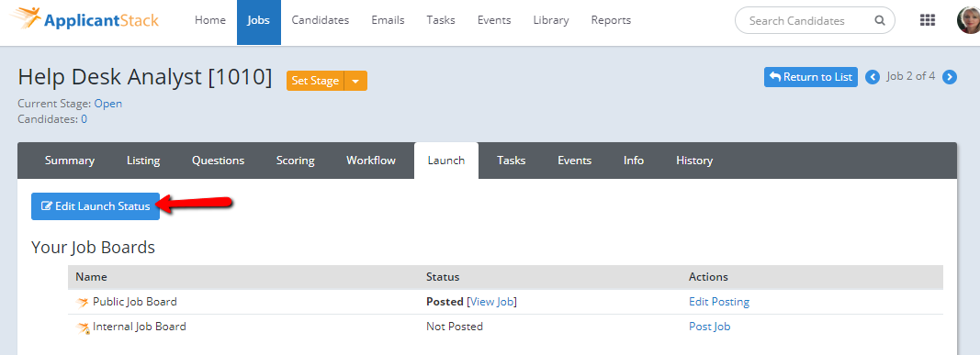The width and height of the screenshot is (980, 355).
Task: Click the Public Job Board icon
Action: pyautogui.click(x=83, y=302)
